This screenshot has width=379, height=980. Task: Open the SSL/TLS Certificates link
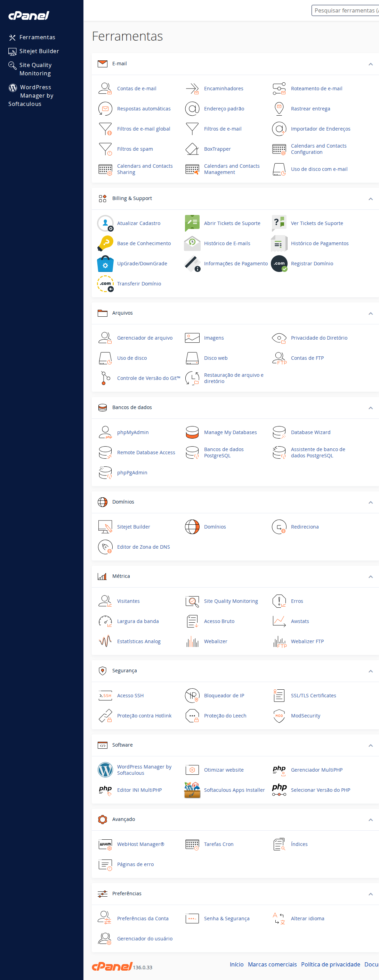click(313, 696)
